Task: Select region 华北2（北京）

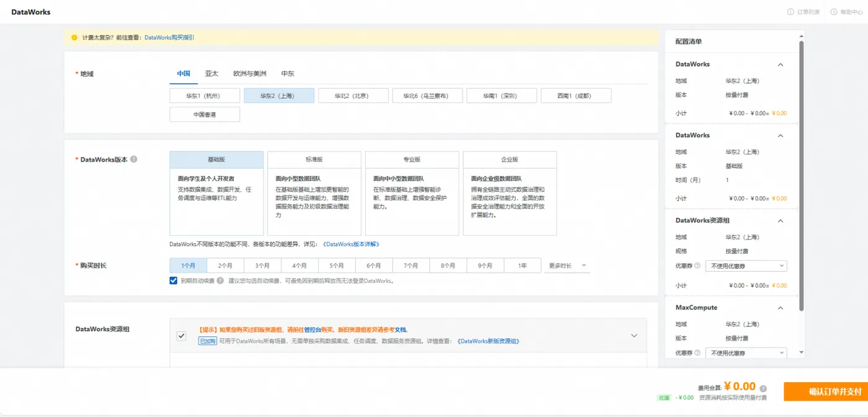Action: [x=353, y=96]
